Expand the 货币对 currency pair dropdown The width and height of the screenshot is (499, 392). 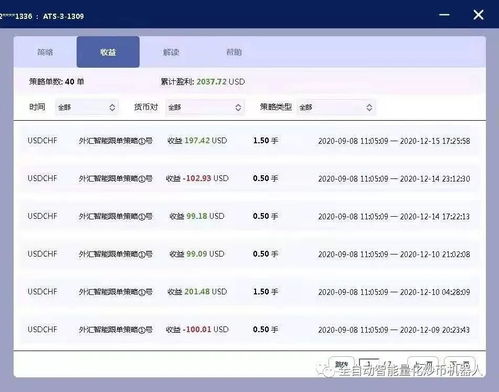pyautogui.click(x=205, y=107)
